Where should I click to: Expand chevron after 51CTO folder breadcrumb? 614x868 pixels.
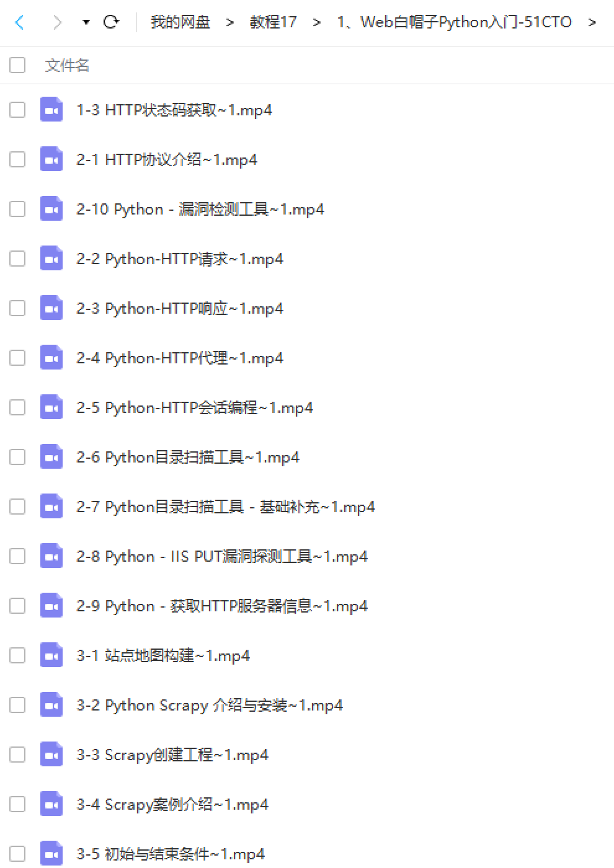(592, 23)
